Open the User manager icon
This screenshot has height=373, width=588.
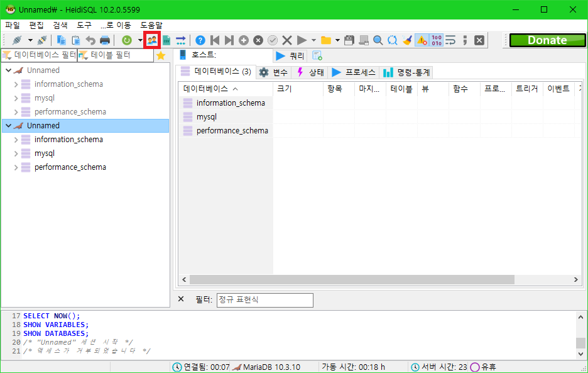click(152, 40)
